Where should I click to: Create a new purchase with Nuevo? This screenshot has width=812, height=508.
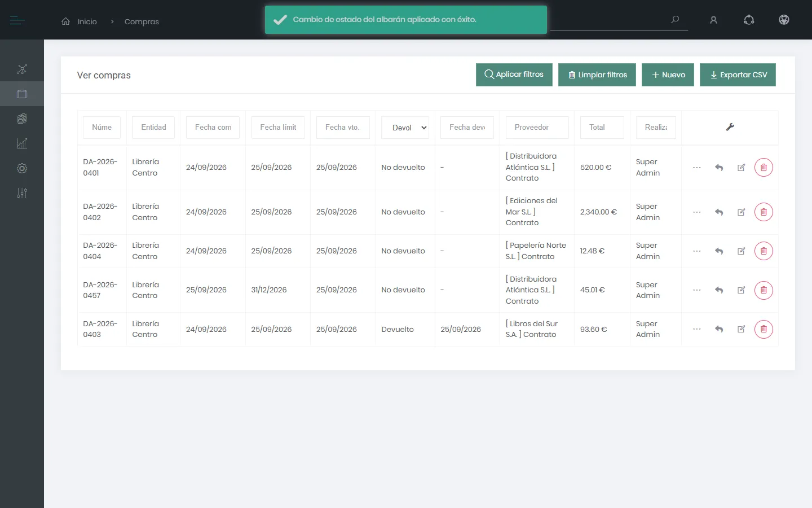click(668, 75)
